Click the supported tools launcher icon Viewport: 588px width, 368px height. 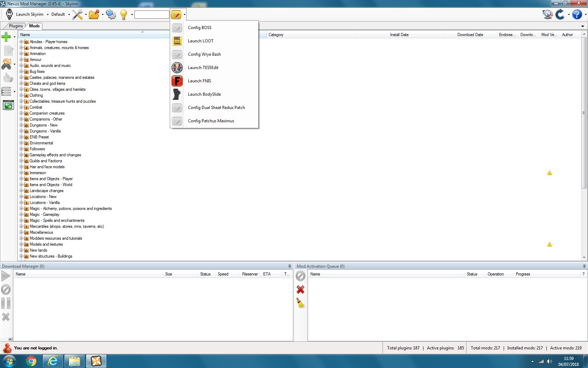pos(176,15)
